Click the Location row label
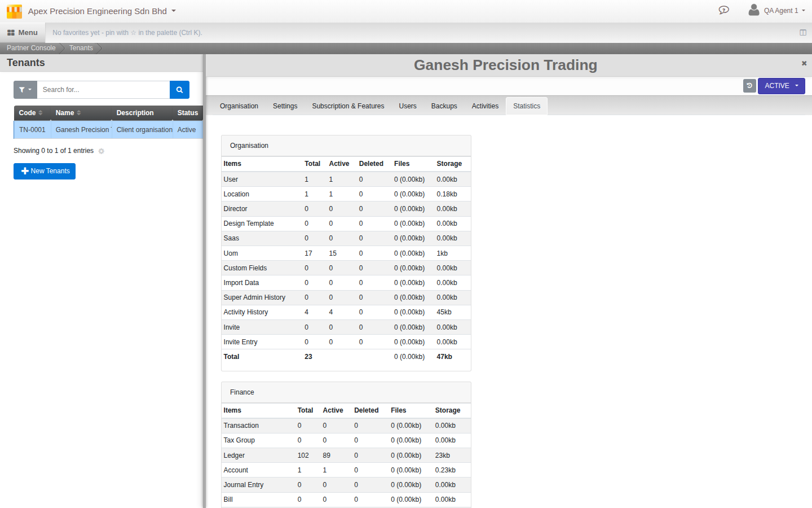This screenshot has height=508, width=812. pos(236,194)
